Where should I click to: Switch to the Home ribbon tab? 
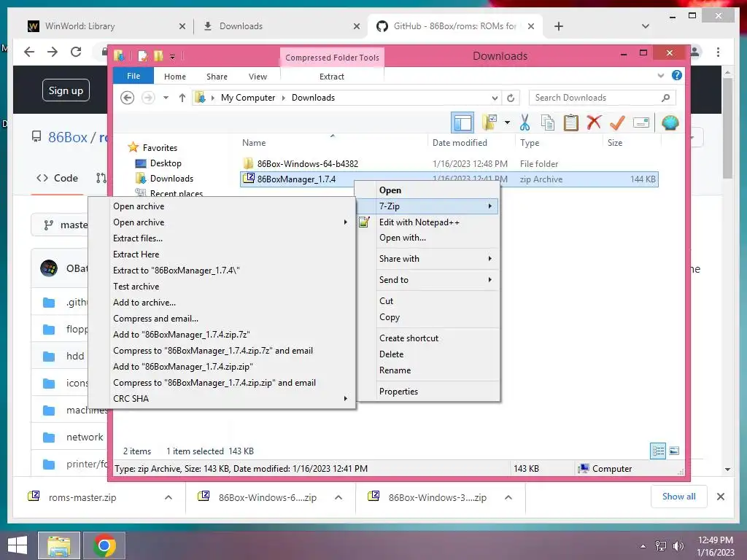pos(175,76)
